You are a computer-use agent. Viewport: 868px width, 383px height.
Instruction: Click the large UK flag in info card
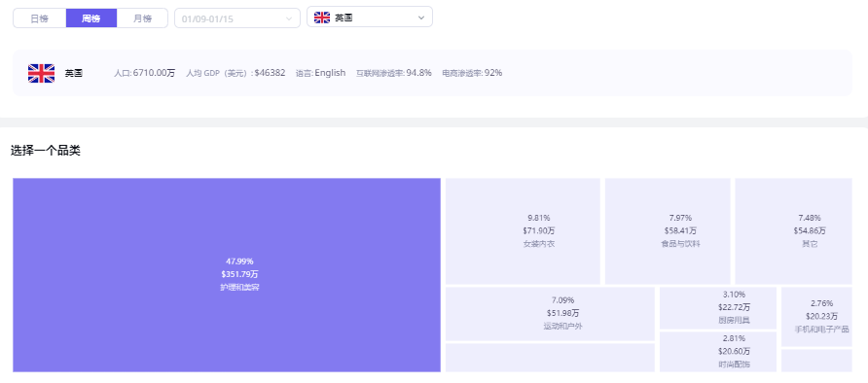pos(42,73)
